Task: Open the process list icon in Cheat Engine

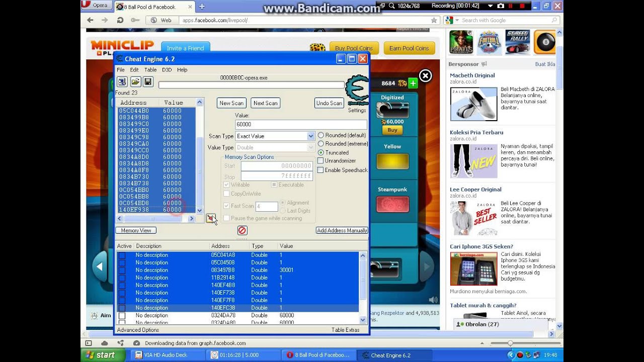Action: click(x=122, y=82)
